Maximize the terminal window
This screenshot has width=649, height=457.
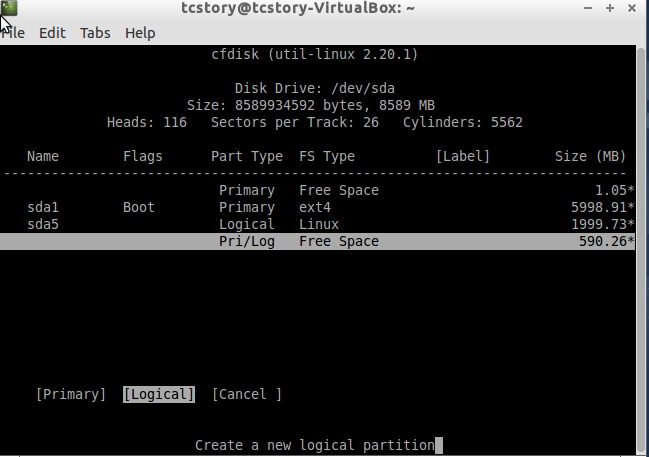click(x=610, y=8)
